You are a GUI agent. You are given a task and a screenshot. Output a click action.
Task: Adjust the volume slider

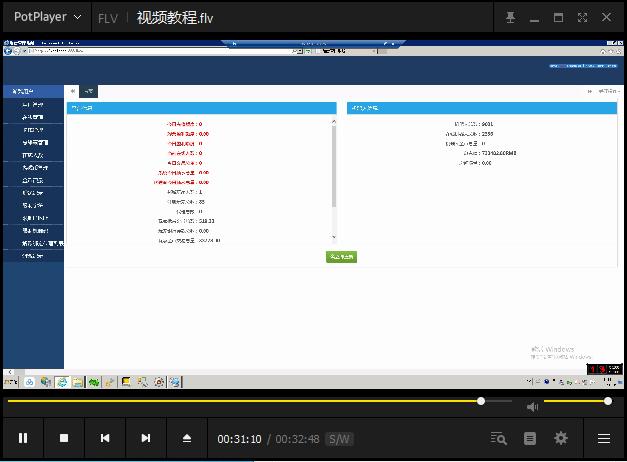pos(576,401)
